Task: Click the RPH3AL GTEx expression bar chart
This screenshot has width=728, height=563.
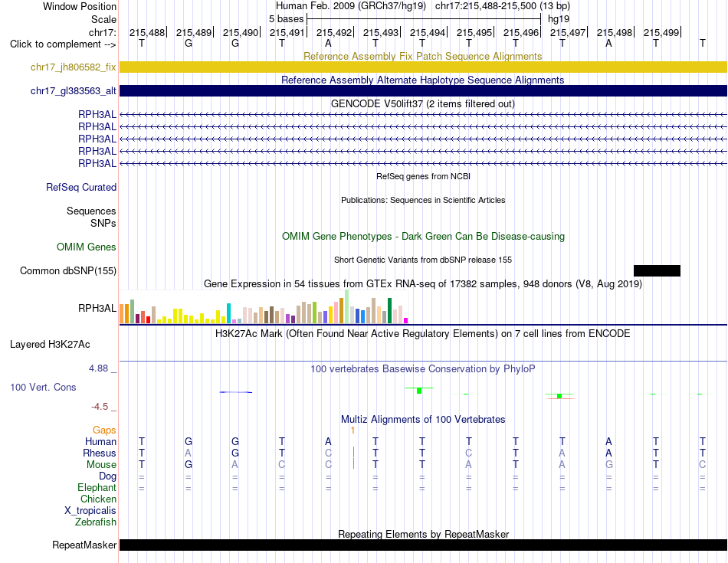Action: click(264, 307)
